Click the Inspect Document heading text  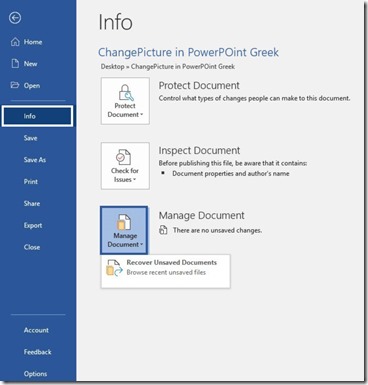199,150
